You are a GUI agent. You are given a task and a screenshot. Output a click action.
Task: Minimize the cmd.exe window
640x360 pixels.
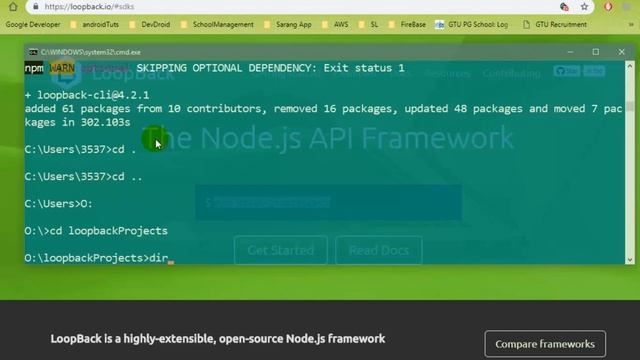click(570, 52)
